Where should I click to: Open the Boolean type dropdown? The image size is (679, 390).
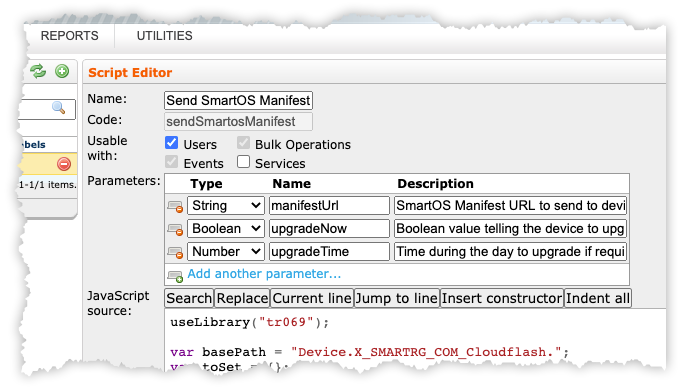coord(226,228)
